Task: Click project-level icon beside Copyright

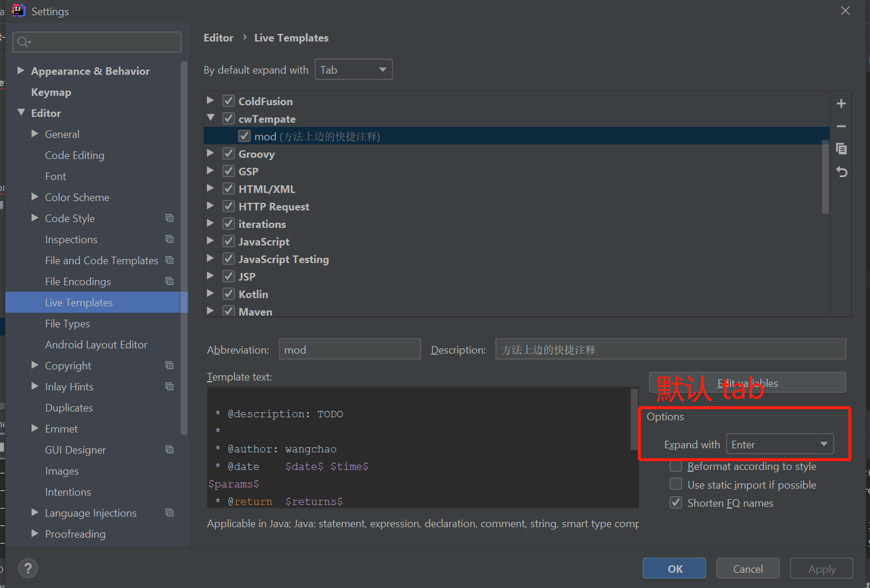Action: pos(170,365)
